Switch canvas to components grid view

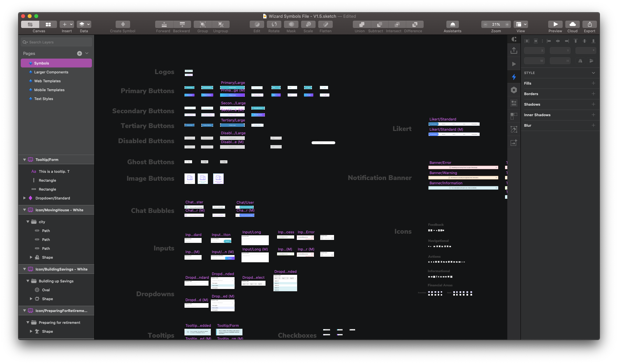coord(48,24)
